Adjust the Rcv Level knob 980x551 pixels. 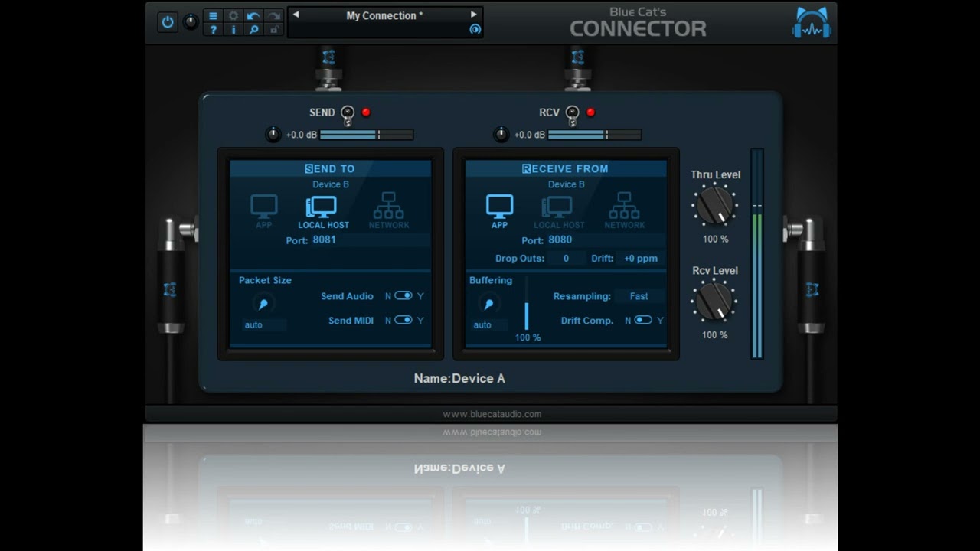tap(715, 302)
